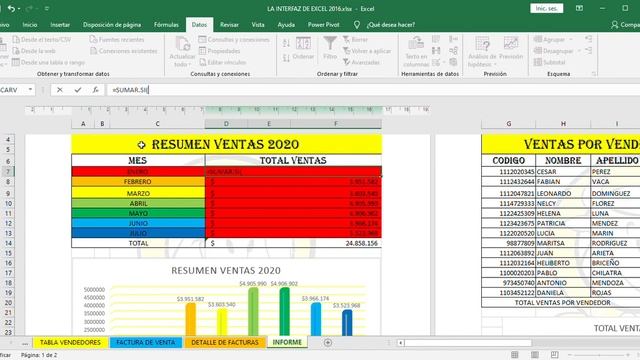Click the horizontal scrollbar track
Image resolution: width=640 pixels, height=360 pixels.
(x=468, y=343)
